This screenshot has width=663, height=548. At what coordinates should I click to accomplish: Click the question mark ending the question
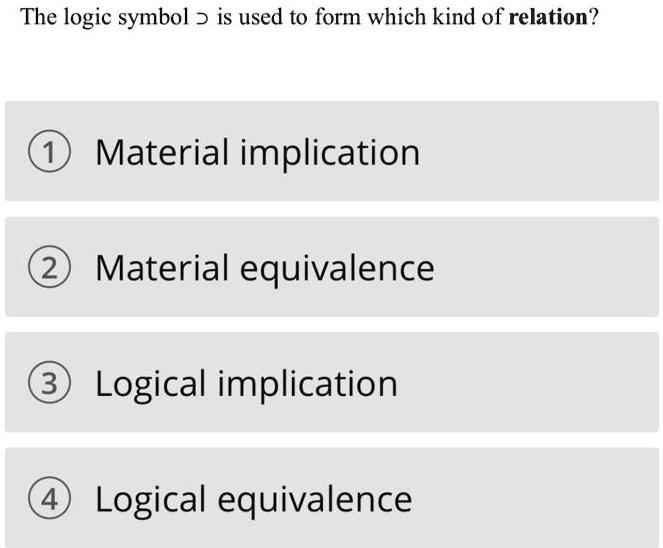pyautogui.click(x=594, y=17)
